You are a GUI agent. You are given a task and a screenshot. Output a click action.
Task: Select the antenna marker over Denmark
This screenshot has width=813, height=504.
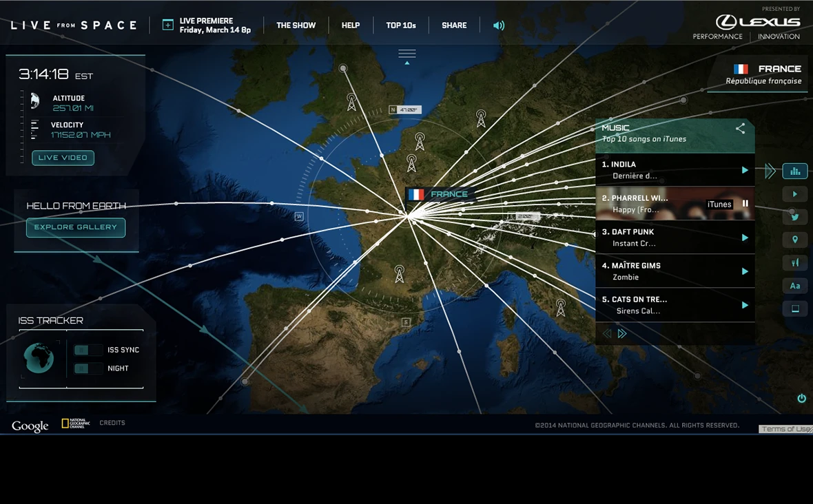click(481, 118)
